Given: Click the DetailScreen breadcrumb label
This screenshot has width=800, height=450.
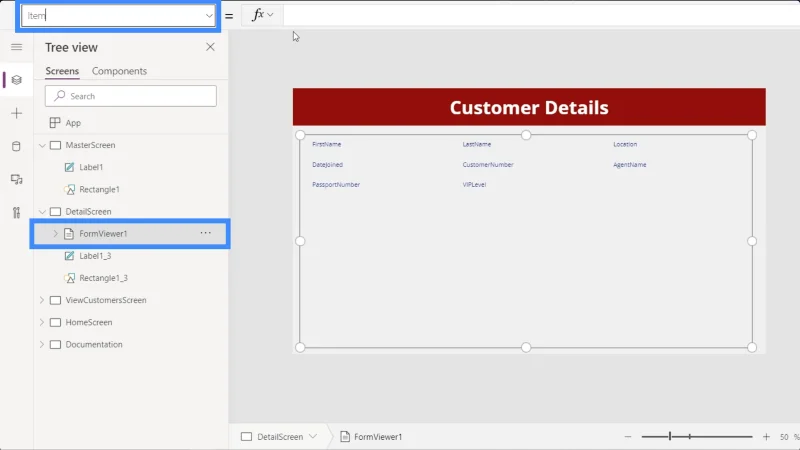Looking at the screenshot, I should pos(280,437).
